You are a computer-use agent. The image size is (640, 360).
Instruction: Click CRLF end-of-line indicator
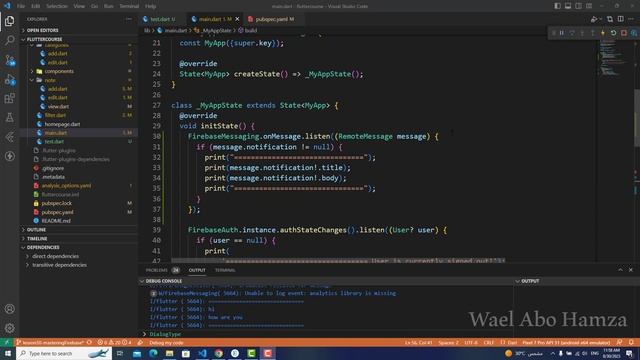click(x=488, y=342)
